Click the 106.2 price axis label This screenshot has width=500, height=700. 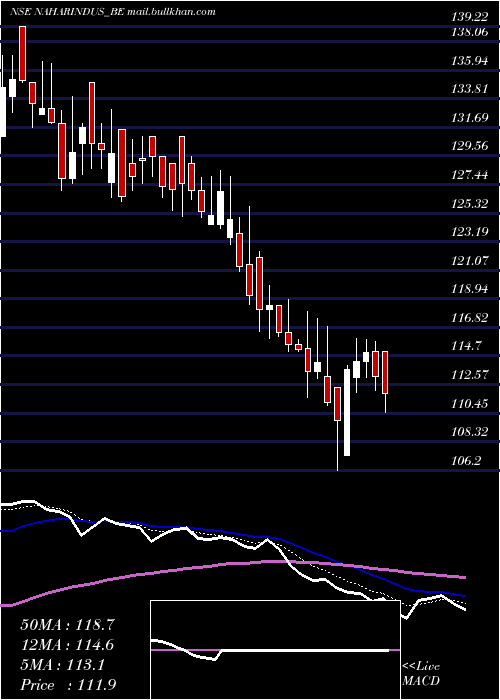tap(467, 461)
